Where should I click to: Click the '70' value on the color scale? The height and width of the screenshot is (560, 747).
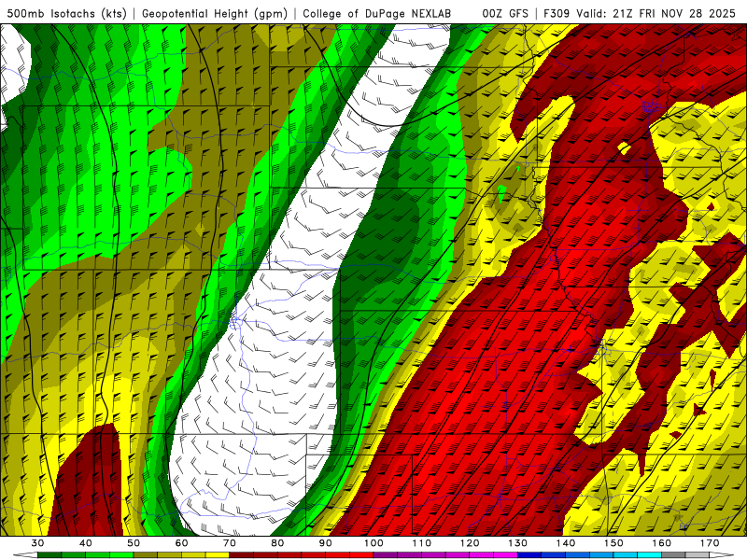(x=230, y=543)
